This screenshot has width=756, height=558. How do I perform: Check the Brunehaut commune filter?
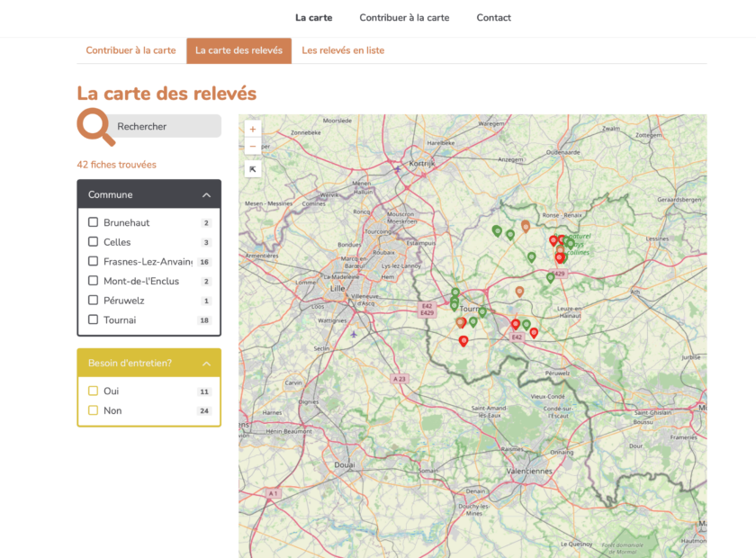coord(93,222)
